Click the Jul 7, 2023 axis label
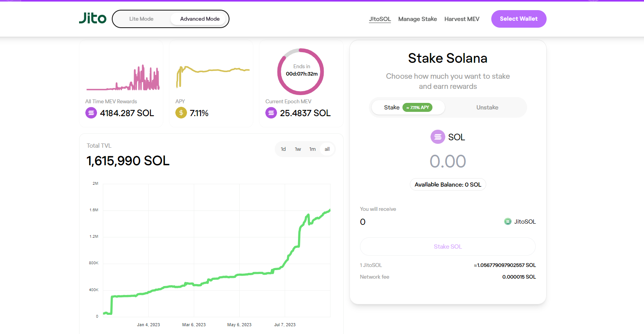Screen dimensions: 644x334 [x=285, y=325]
